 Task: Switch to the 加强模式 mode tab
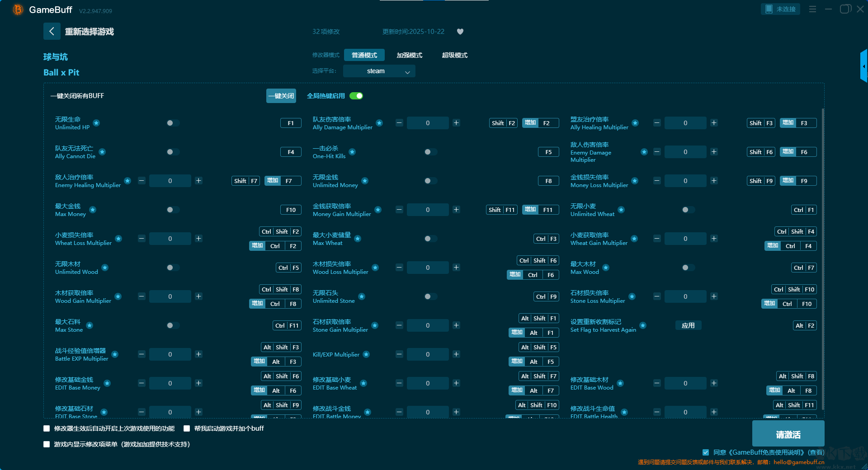point(410,55)
